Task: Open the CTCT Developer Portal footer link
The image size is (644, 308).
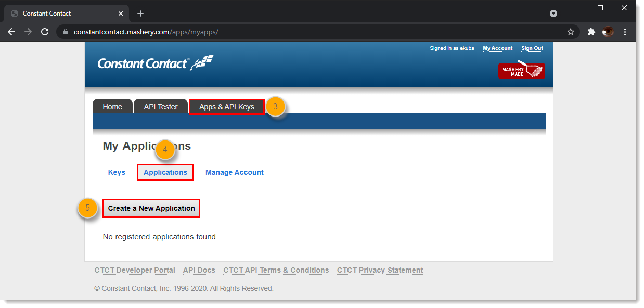Action: click(x=135, y=270)
